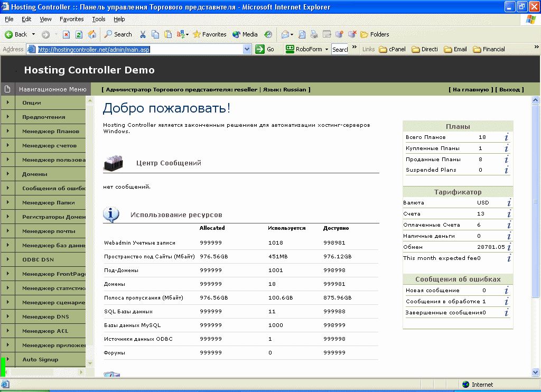This screenshot has height=392, width=541.
Task: Open Менеджер счетов navigation item
Action: click(50, 146)
